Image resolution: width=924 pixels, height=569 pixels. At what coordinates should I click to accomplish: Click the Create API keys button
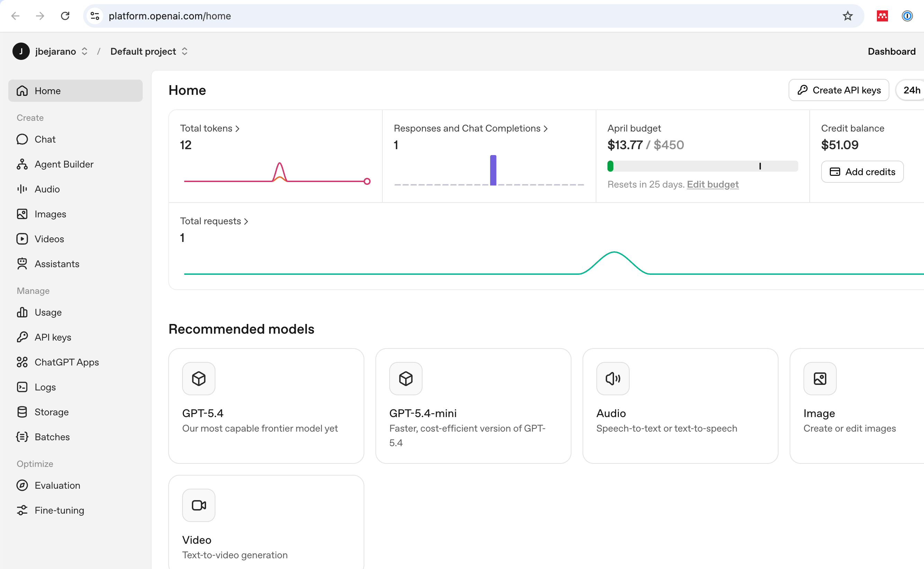pos(838,90)
